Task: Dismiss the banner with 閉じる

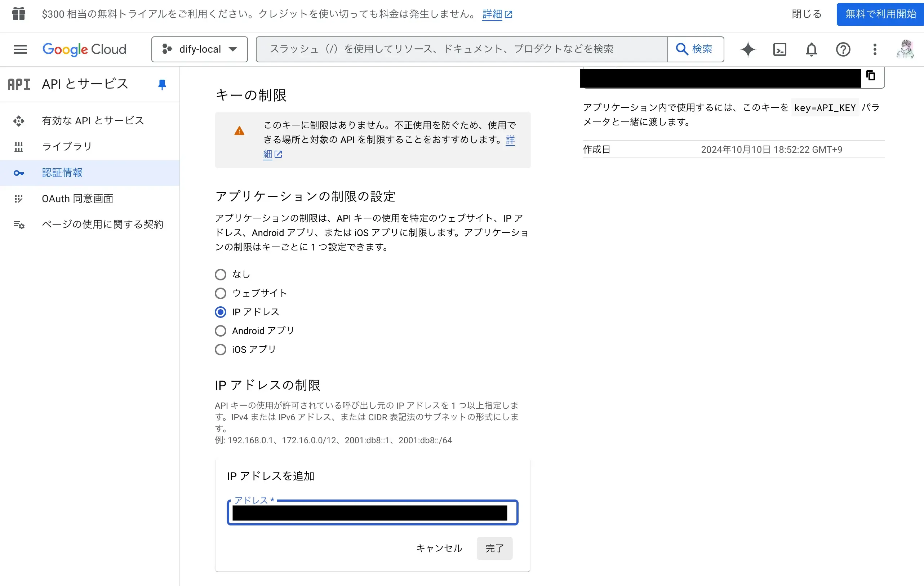Action: [807, 14]
